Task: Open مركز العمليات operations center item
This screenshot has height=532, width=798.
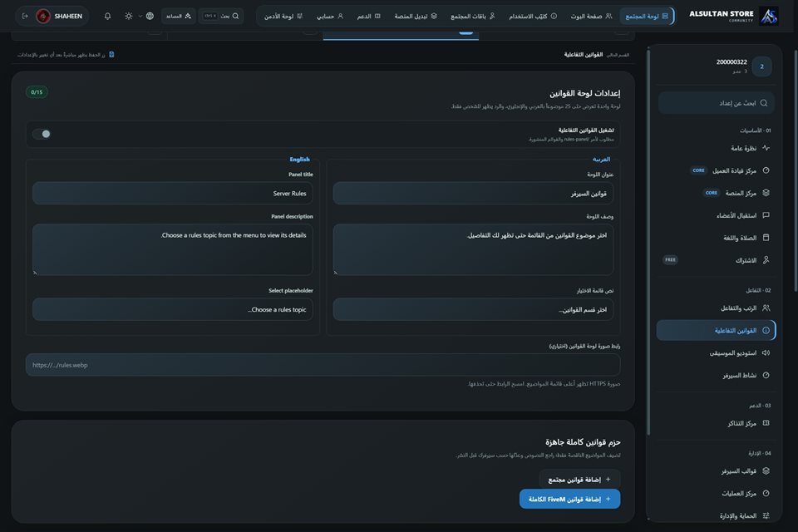Action: pos(715,493)
